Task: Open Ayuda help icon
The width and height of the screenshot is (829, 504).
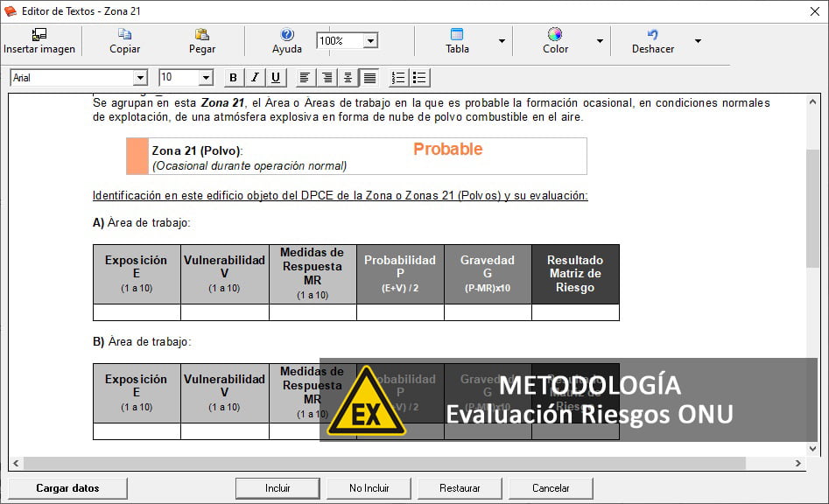Action: click(287, 35)
